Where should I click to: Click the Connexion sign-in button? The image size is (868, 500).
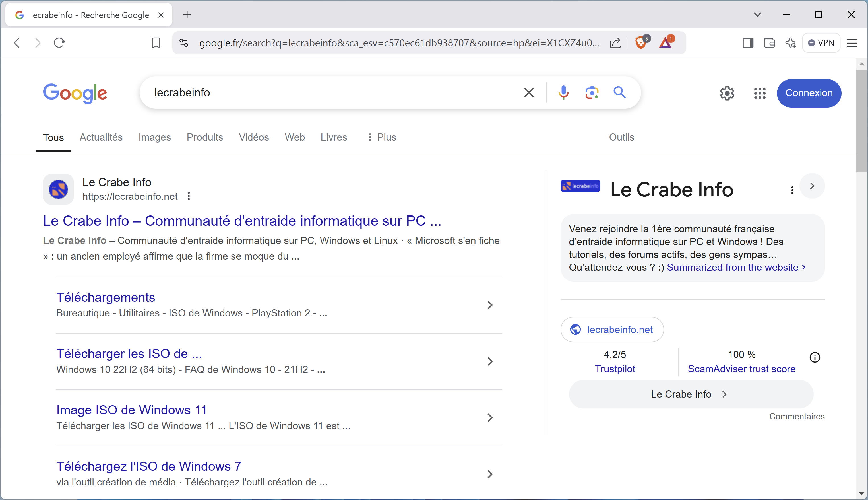[x=809, y=93]
